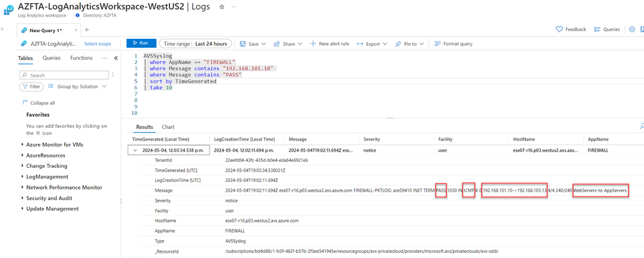Switch to the Tables tab
The height and width of the screenshot is (258, 644).
coord(26,58)
